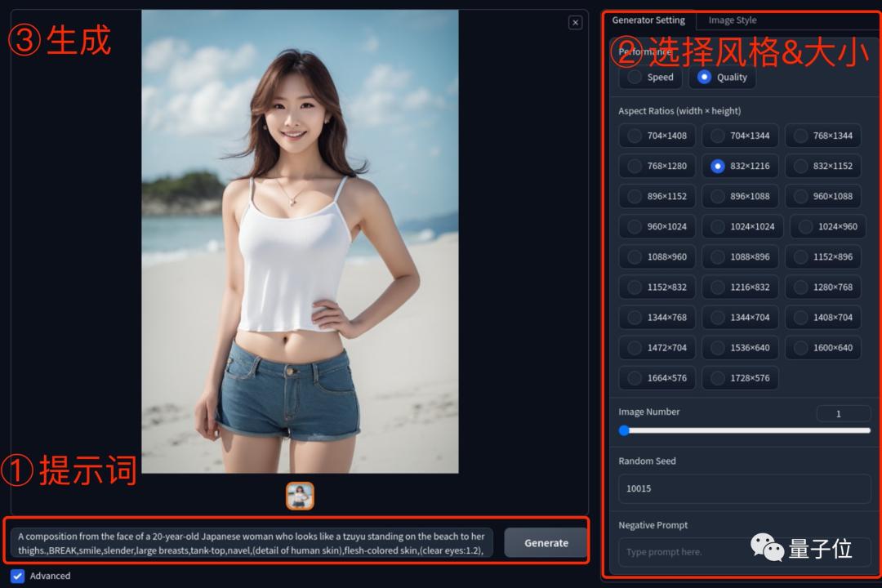The image size is (882, 588).
Task: Toggle the Advanced checkbox
Action: point(17,577)
